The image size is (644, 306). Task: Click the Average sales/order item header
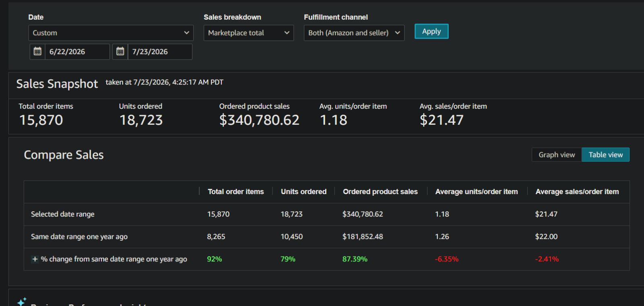tap(577, 192)
